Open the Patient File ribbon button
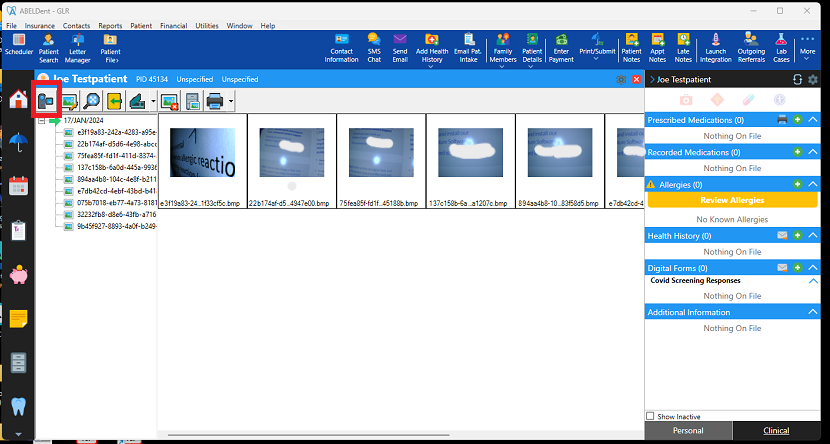The height and width of the screenshot is (444, 830). point(110,48)
